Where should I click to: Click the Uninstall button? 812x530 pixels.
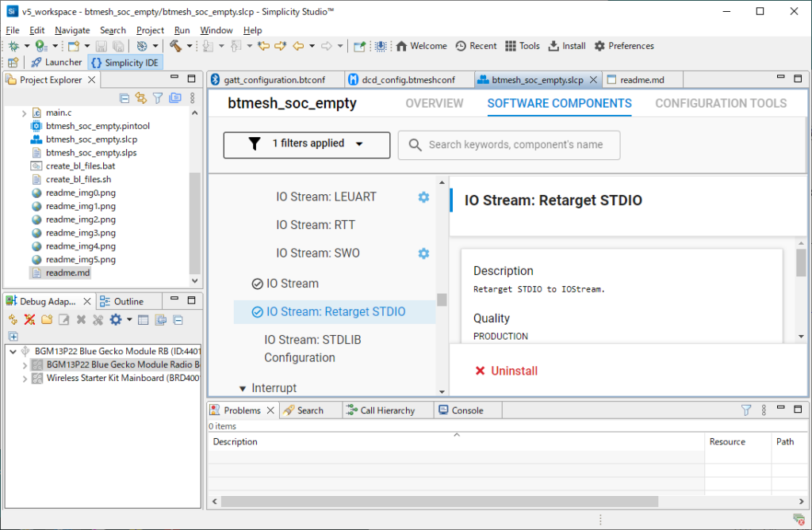pyautogui.click(x=506, y=371)
